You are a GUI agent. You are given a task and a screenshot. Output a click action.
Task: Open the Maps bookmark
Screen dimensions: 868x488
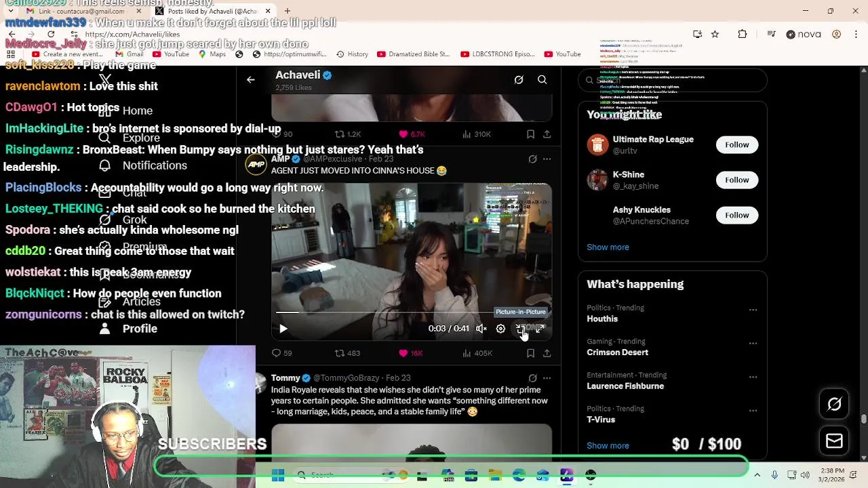click(x=212, y=54)
